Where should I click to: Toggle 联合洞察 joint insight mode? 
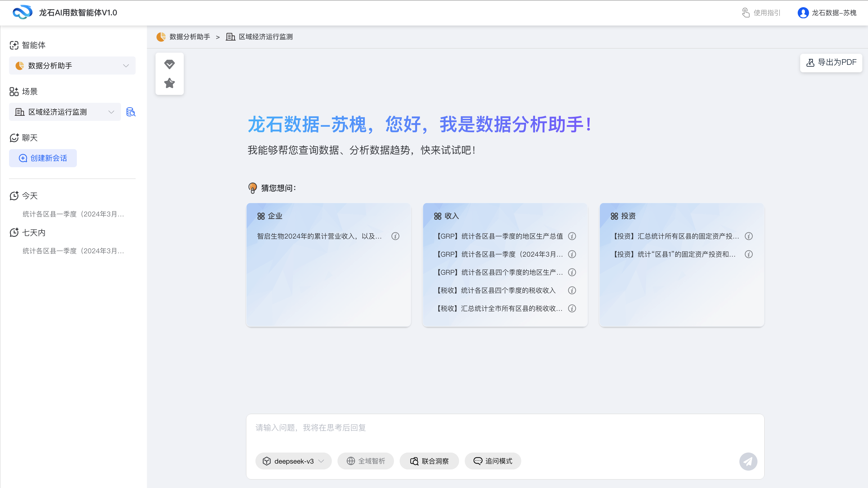(429, 461)
